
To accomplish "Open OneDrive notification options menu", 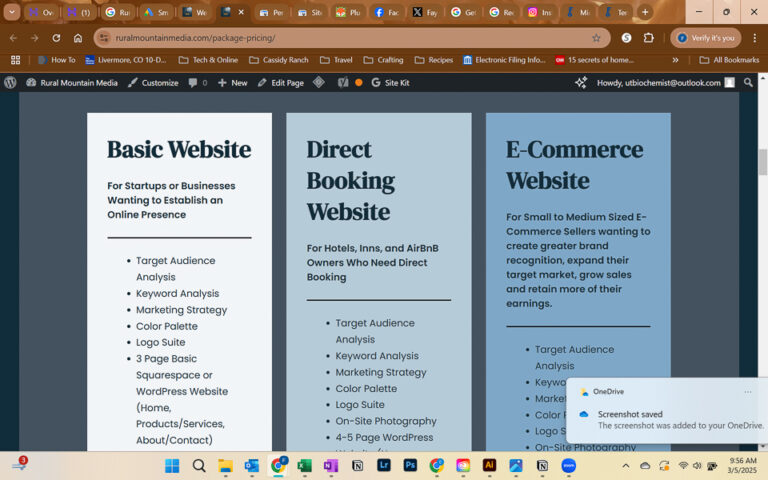I will [747, 392].
